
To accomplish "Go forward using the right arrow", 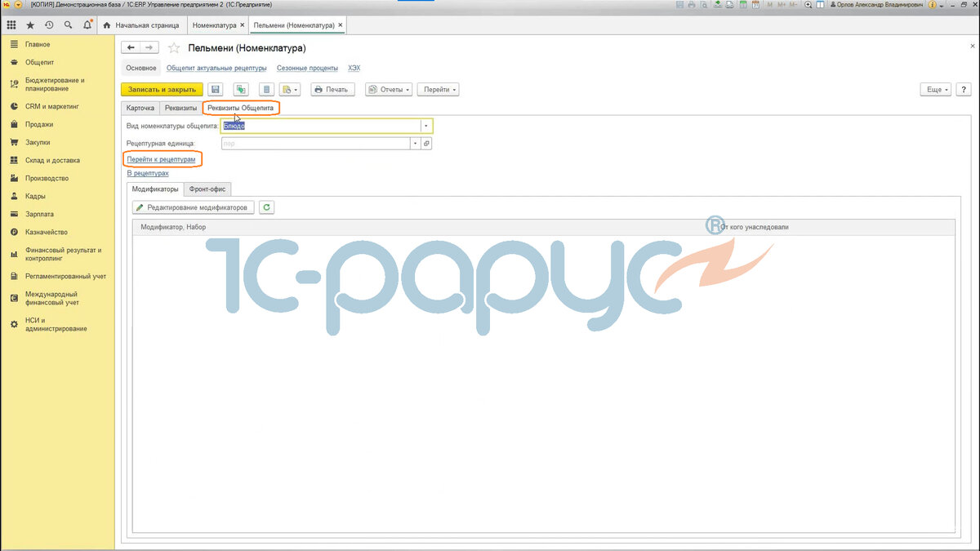I will click(x=149, y=48).
